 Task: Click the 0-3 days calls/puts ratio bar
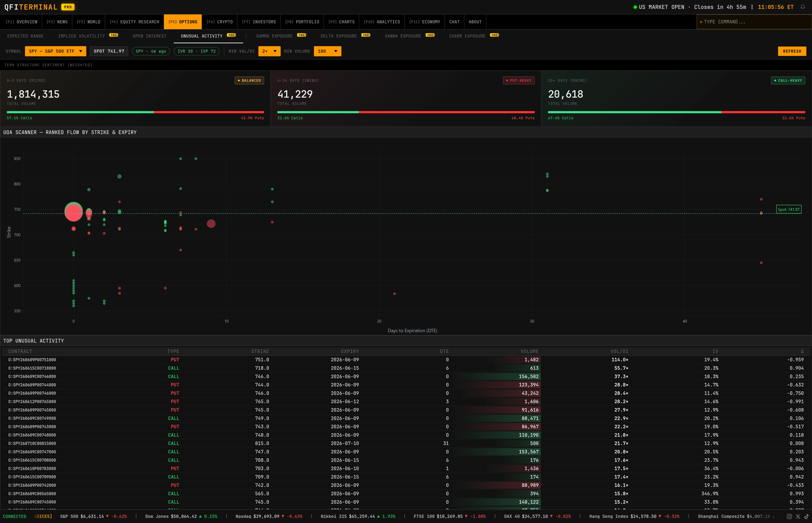pos(135,112)
